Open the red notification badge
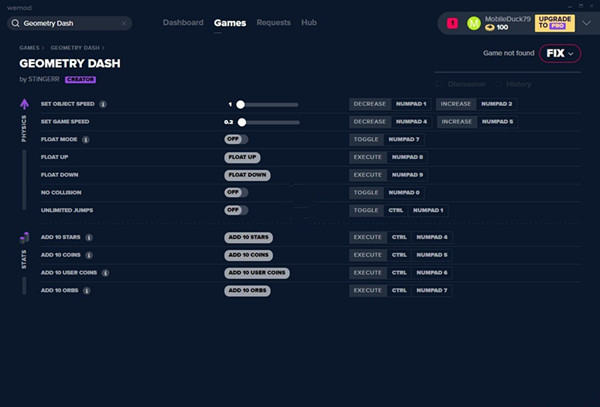This screenshot has width=600, height=407. coord(452,23)
